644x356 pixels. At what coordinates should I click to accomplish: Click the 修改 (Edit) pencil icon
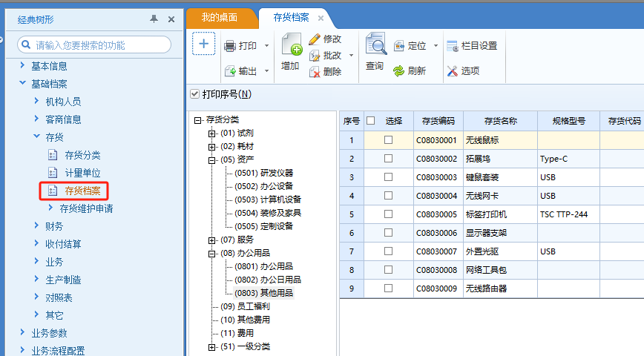pos(315,39)
